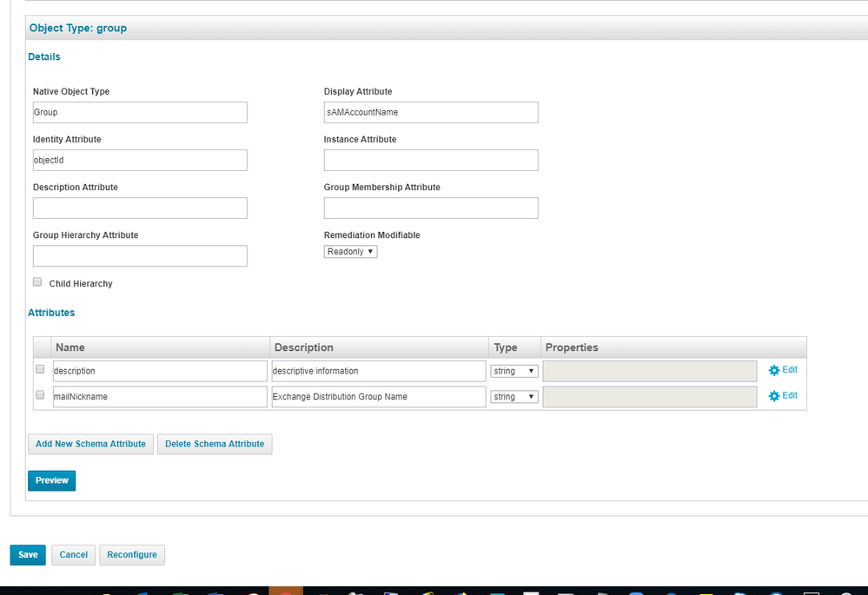Open the Type dropdown for description attribute
The image size is (868, 595).
(514, 371)
